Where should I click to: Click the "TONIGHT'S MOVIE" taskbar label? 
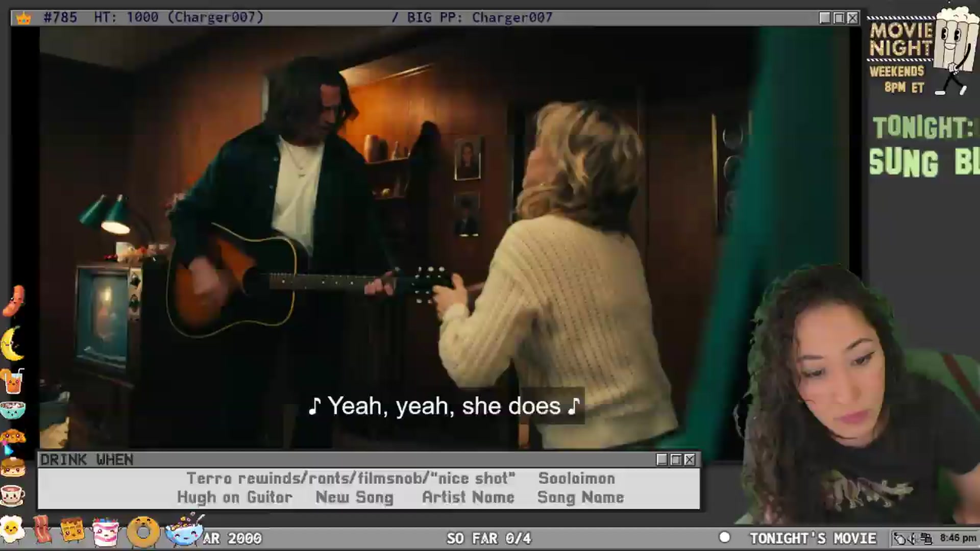(813, 538)
